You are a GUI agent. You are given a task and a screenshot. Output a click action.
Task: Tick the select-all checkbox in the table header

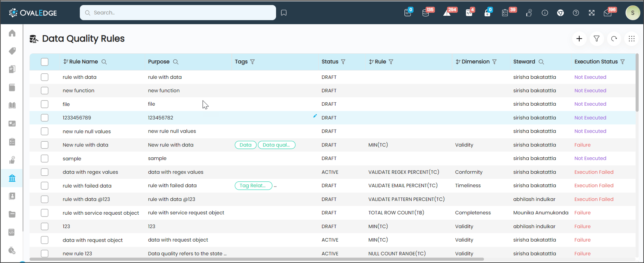pyautogui.click(x=45, y=62)
